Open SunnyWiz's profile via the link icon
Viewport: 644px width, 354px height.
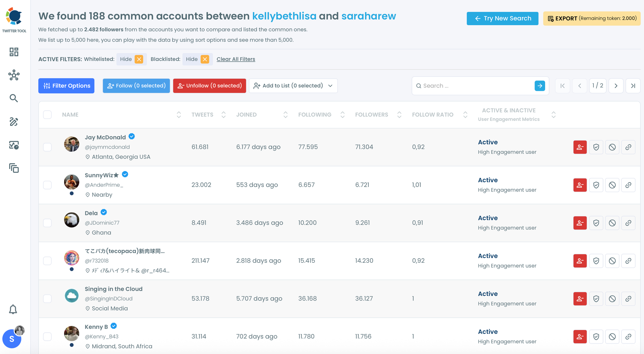pyautogui.click(x=628, y=185)
